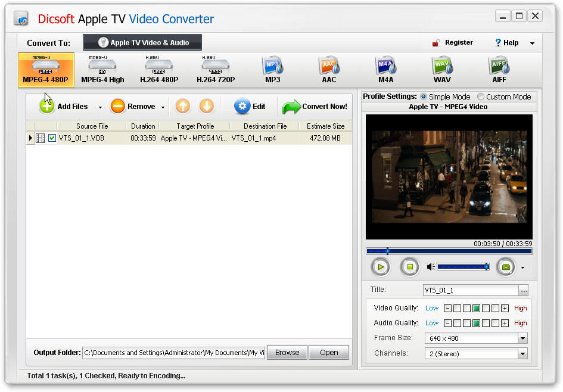Click the app logo icon in title bar
Image resolution: width=563 pixels, height=392 pixels.
pos(21,18)
